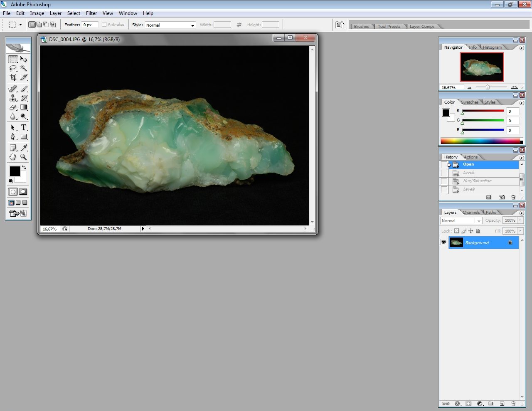Screen dimensions: 532x411
Task: Open the Opacity slider arrow
Action: point(520,220)
